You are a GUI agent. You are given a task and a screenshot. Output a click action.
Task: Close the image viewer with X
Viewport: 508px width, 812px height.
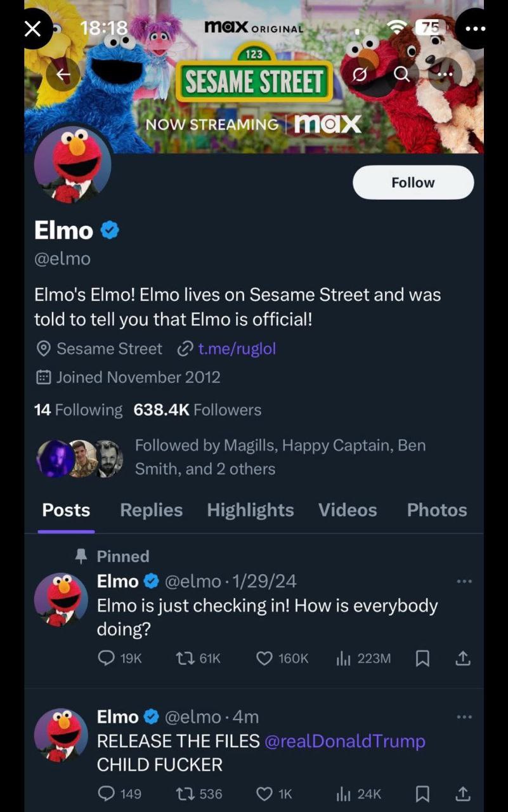(x=32, y=29)
